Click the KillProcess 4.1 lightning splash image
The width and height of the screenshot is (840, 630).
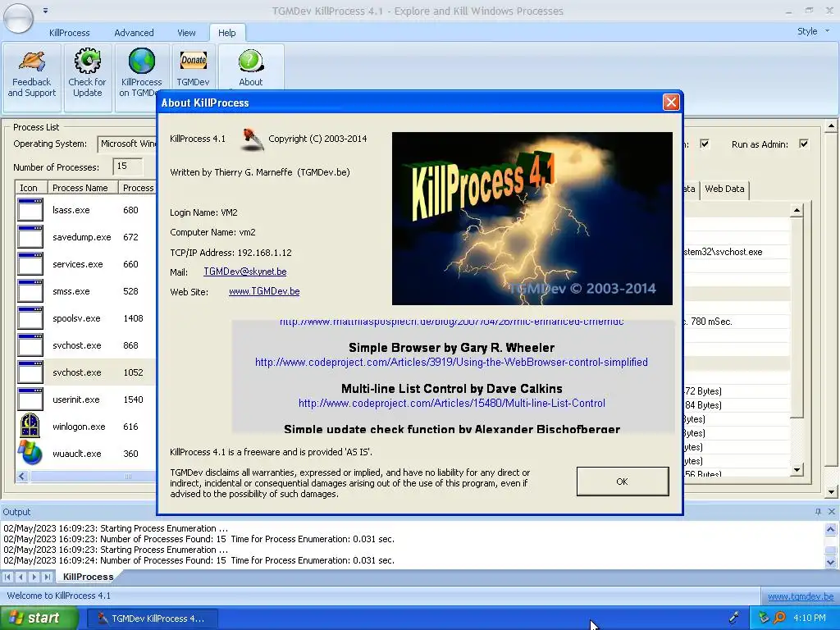coord(532,218)
